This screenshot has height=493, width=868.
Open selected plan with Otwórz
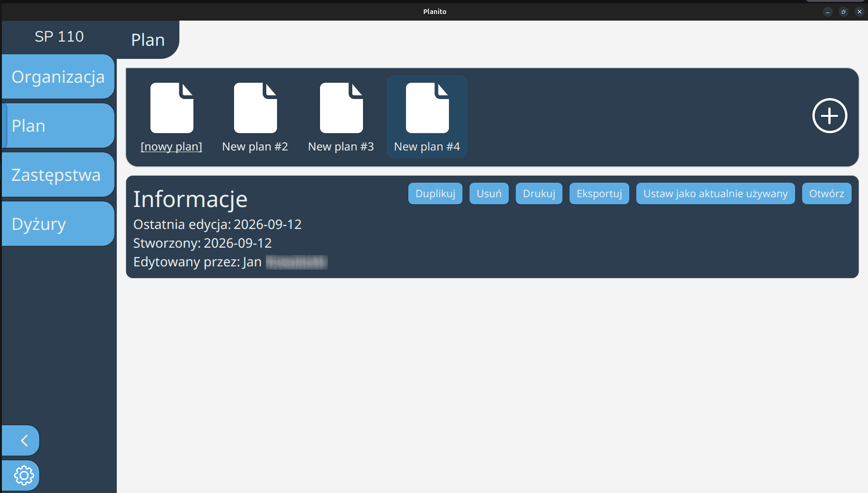(827, 193)
